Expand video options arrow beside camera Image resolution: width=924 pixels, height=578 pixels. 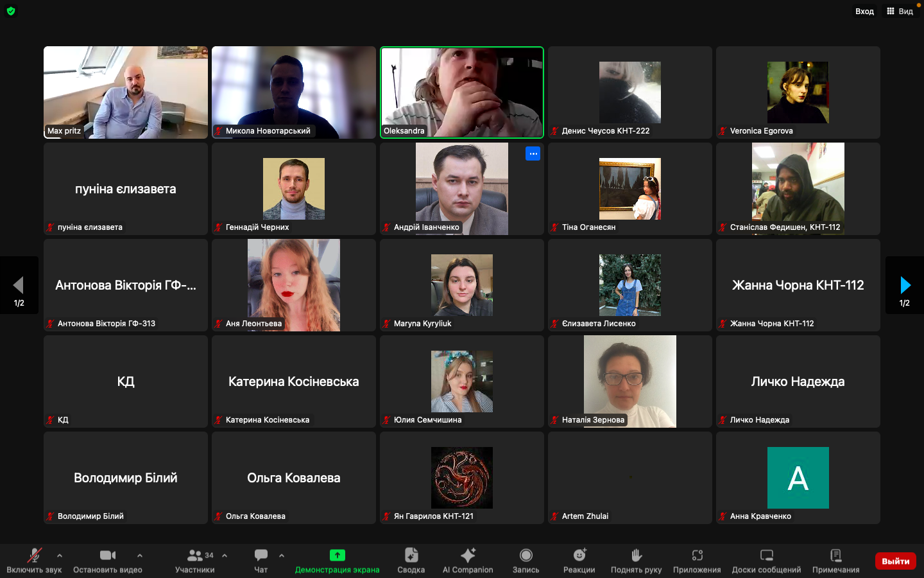click(x=140, y=556)
